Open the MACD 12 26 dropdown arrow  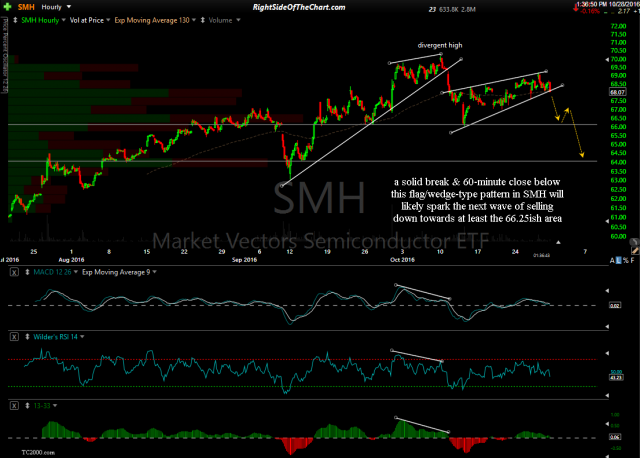76,272
